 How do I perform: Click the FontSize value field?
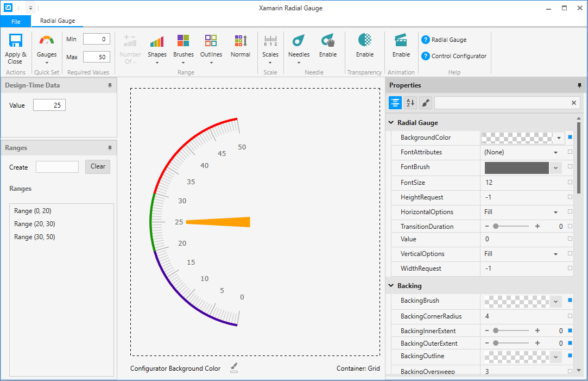523,183
